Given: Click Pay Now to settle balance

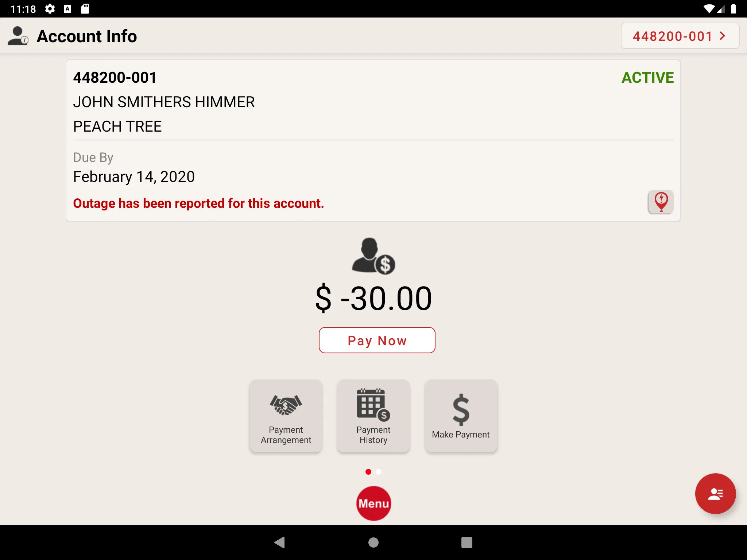Looking at the screenshot, I should (x=376, y=339).
